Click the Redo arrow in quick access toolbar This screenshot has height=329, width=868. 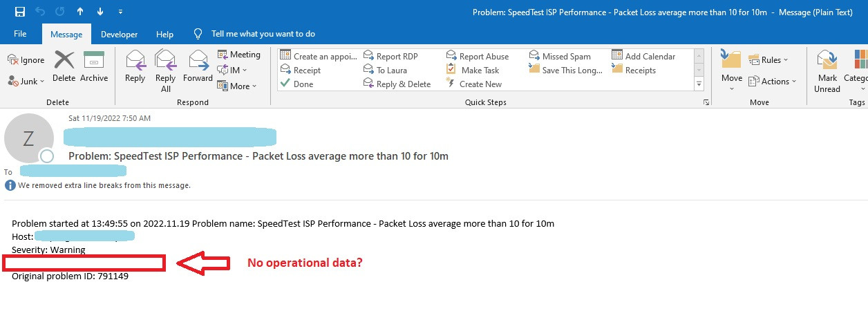pyautogui.click(x=60, y=12)
